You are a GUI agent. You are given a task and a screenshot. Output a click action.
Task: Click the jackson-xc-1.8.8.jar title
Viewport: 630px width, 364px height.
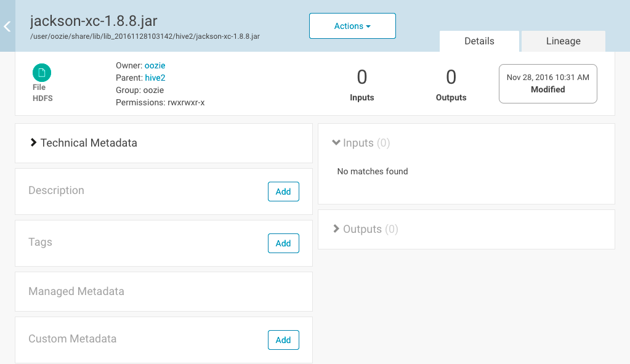94,20
